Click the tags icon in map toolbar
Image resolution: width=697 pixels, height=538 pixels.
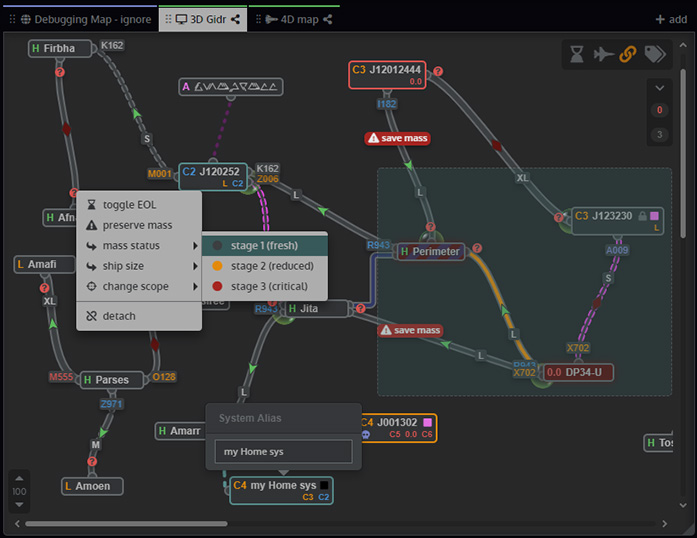point(653,55)
